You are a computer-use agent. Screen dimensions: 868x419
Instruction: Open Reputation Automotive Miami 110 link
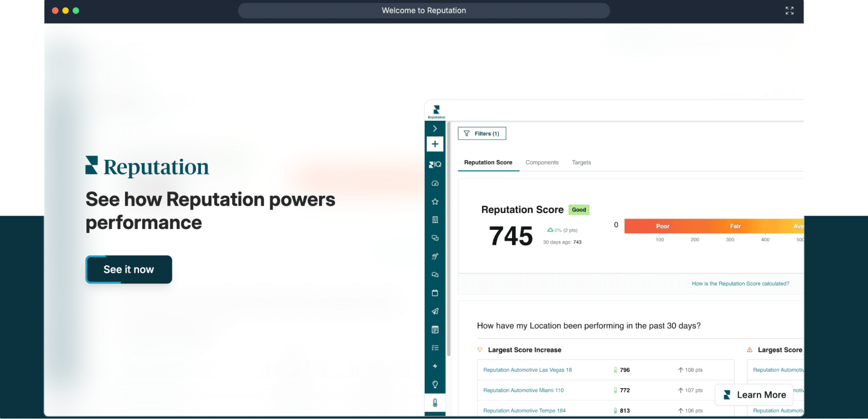(x=523, y=390)
